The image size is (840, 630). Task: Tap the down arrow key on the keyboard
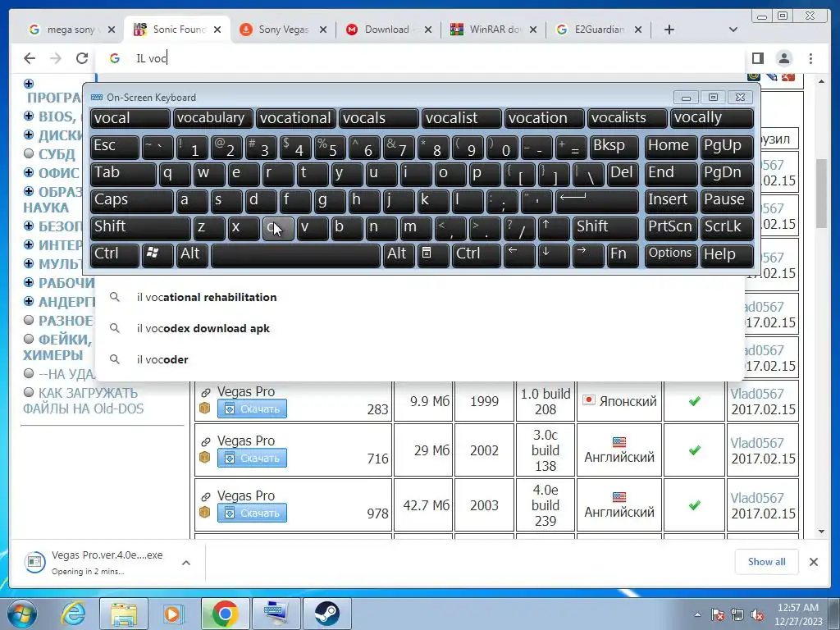click(x=554, y=255)
